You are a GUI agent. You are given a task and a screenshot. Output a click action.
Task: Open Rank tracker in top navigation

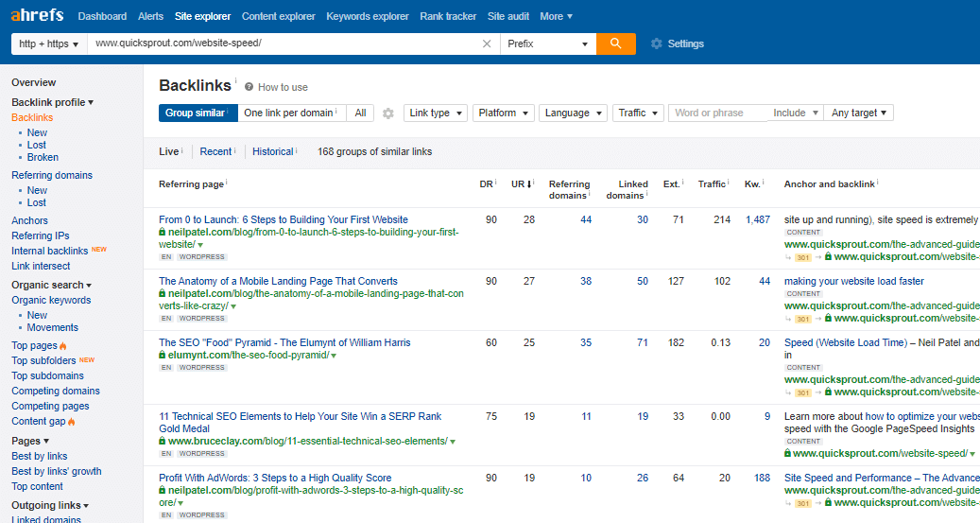pos(448,16)
